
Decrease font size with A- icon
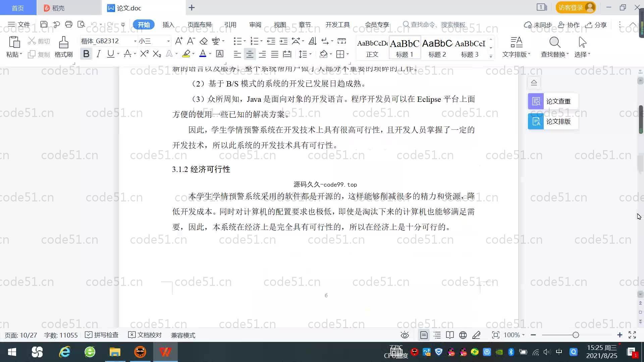pyautogui.click(x=191, y=41)
